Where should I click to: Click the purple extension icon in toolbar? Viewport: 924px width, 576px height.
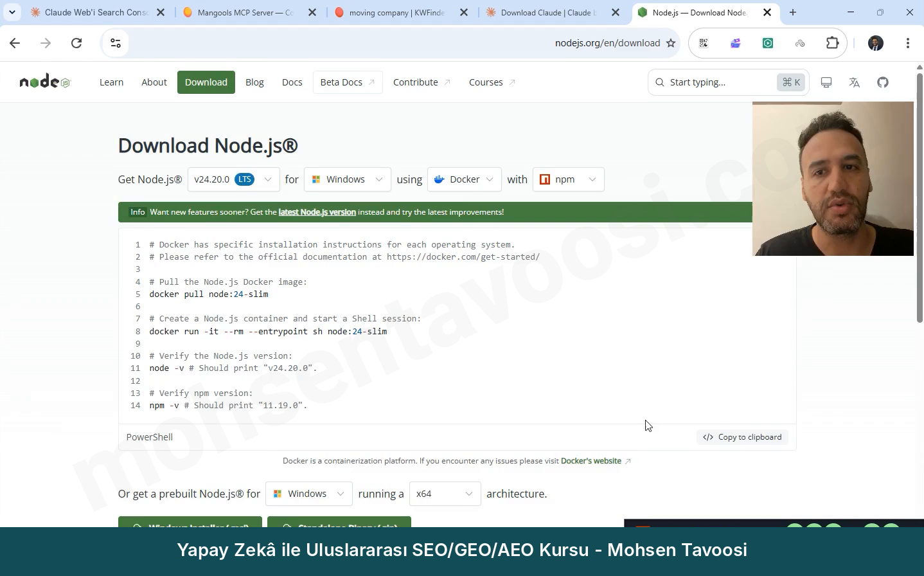[x=736, y=43]
